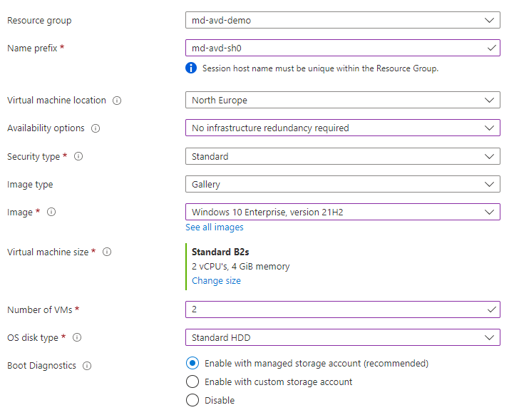This screenshot has width=514, height=420.
Task: Open the Resource group dropdown
Action: [342, 21]
